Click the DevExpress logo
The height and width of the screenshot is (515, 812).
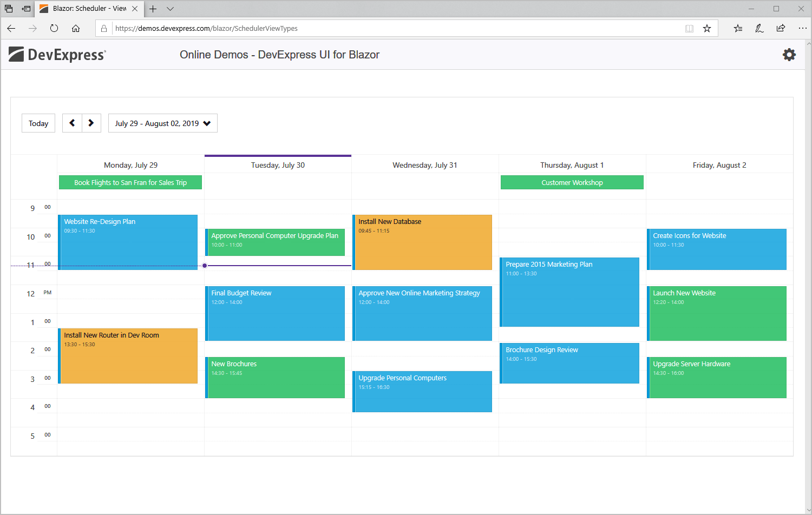click(56, 54)
